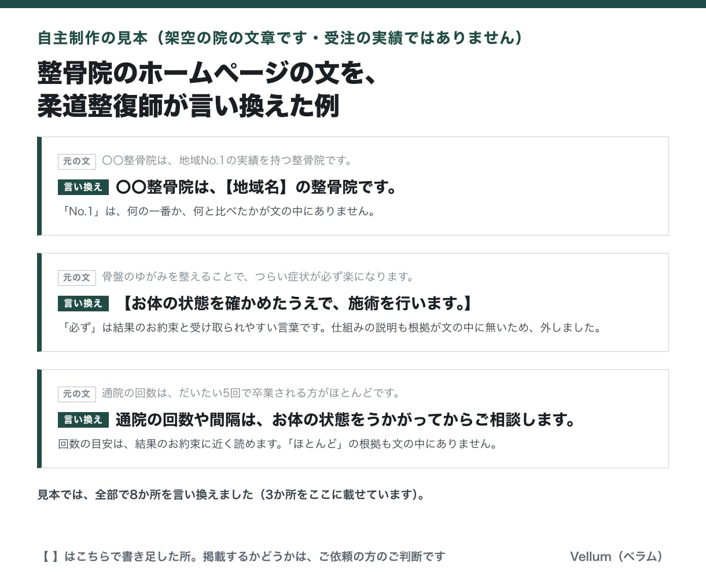
Task: Click the original sentence 〇〇整骨院は、地域No.1の実績を持つ整骨院です。
Action: point(227,160)
